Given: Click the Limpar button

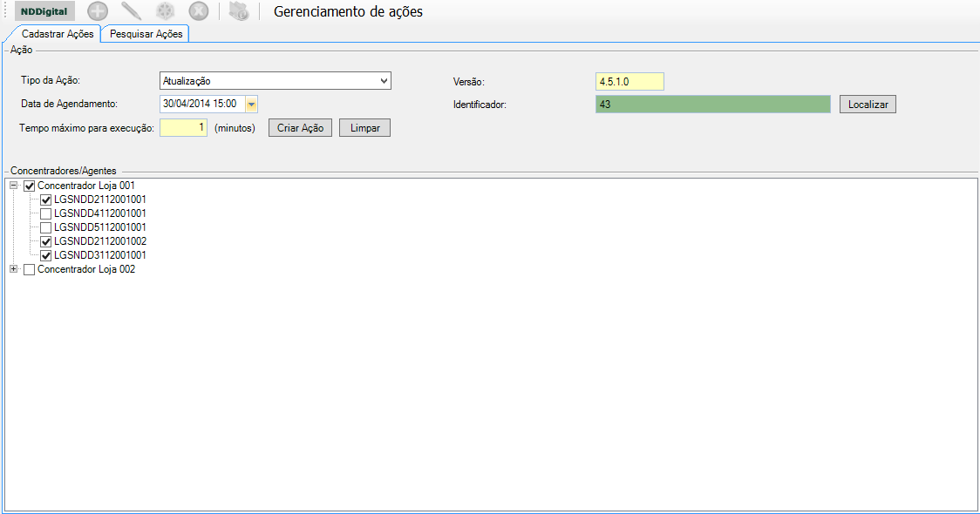Looking at the screenshot, I should 365,127.
